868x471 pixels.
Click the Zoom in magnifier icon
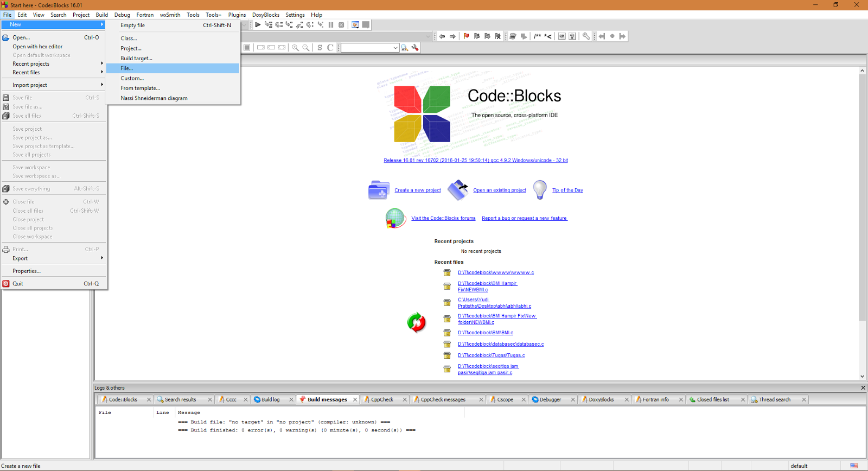295,48
